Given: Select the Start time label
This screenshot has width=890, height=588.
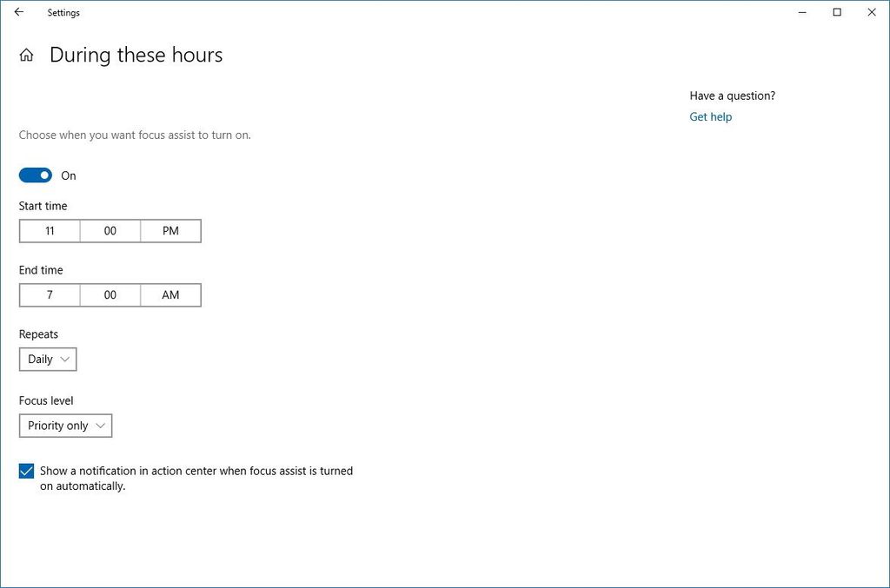Looking at the screenshot, I should click(x=43, y=206).
